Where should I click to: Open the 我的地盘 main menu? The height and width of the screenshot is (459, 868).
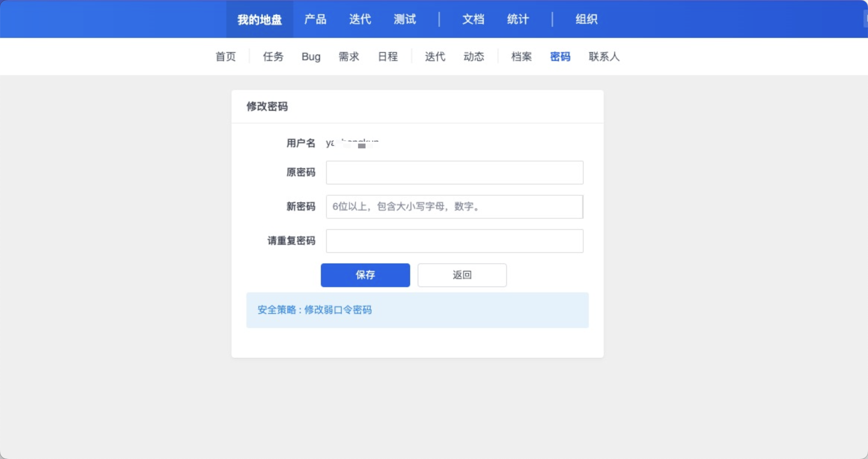pos(259,19)
